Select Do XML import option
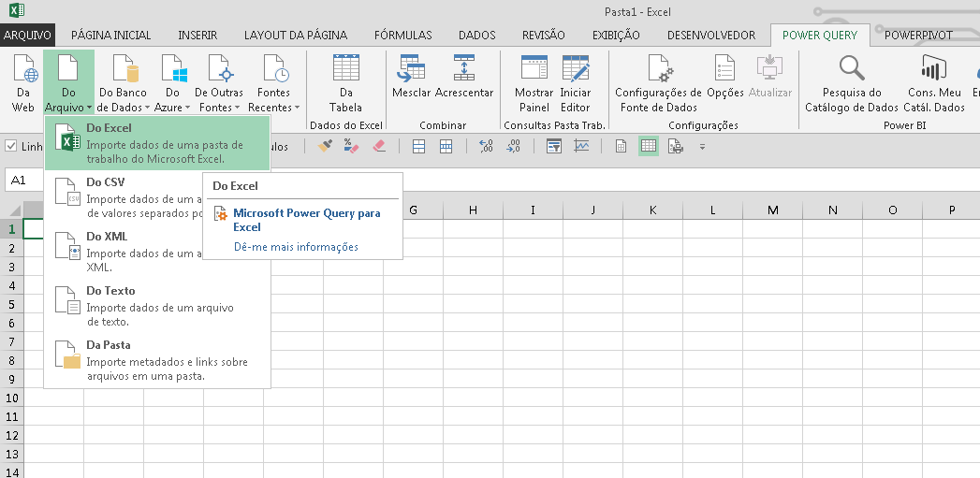Image resolution: width=980 pixels, height=478 pixels. pos(124,252)
